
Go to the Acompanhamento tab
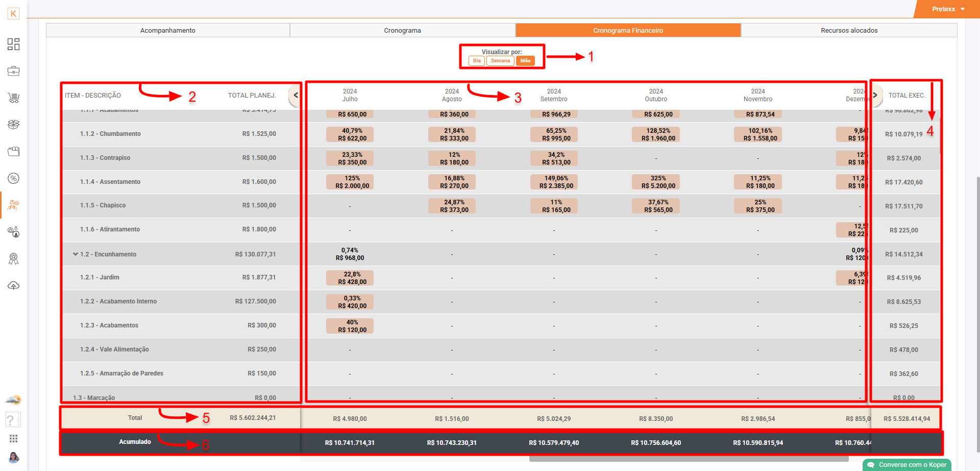click(x=168, y=31)
